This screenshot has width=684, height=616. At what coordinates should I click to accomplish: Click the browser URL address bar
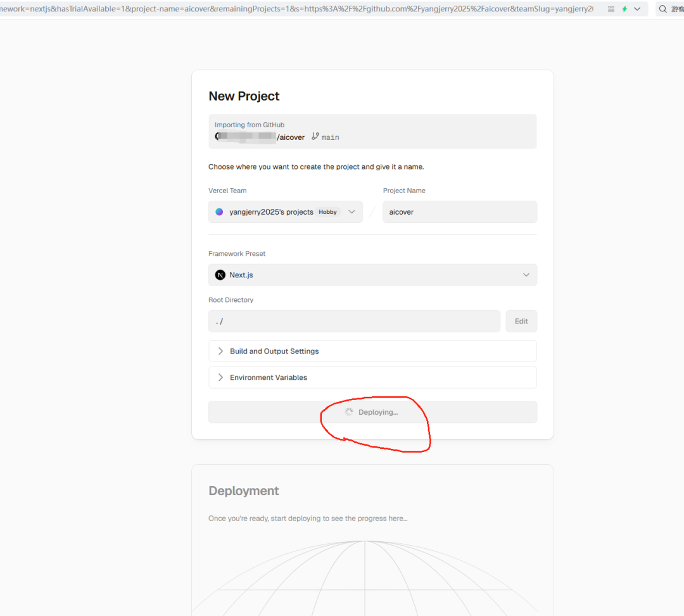tap(298, 9)
